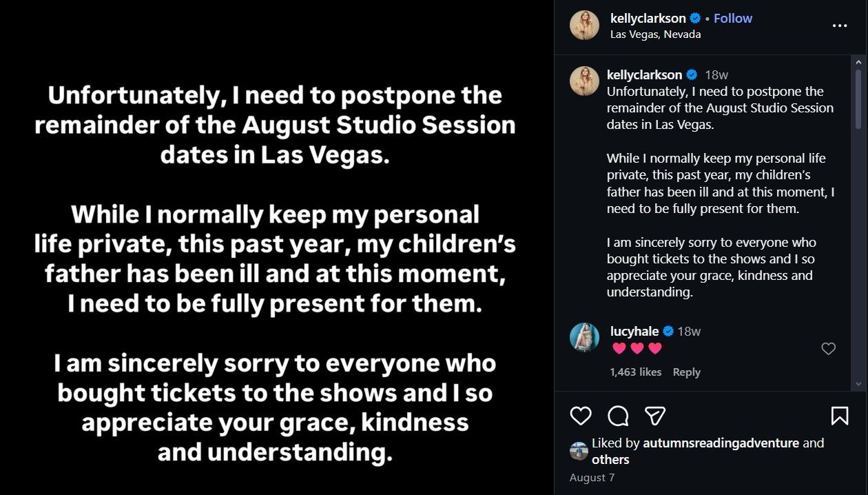
Task: Save the post using the bookmark icon
Action: point(840,416)
